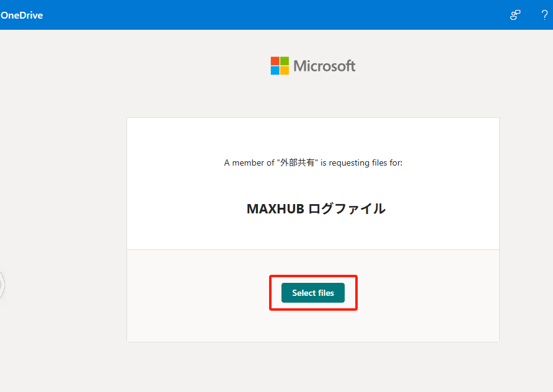Click the red square of Microsoft logo

coord(275,61)
